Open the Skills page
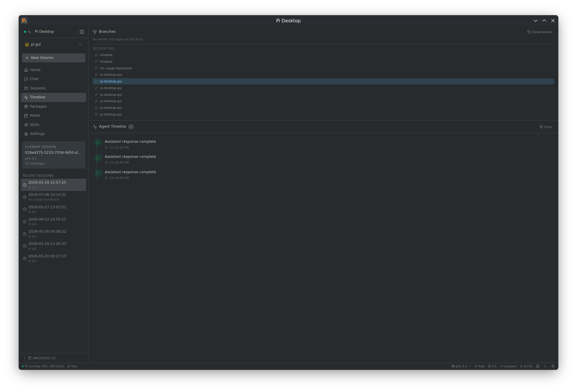The image size is (577, 392). point(53,125)
